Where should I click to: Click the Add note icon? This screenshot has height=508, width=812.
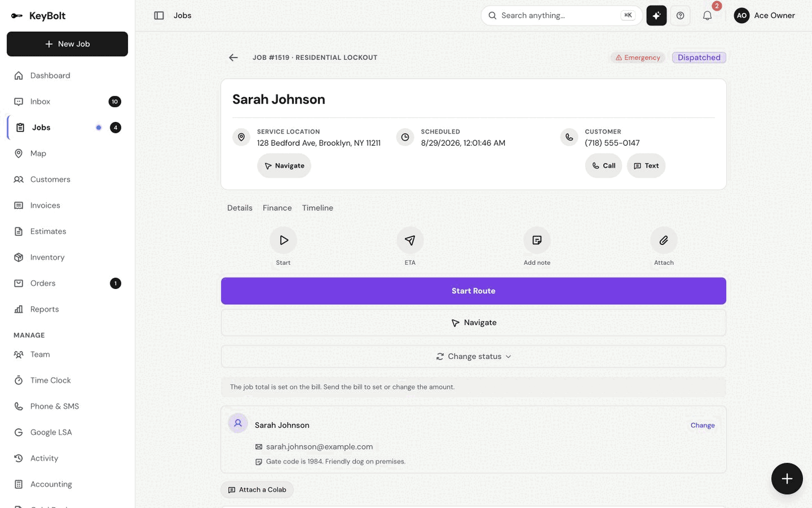(537, 240)
